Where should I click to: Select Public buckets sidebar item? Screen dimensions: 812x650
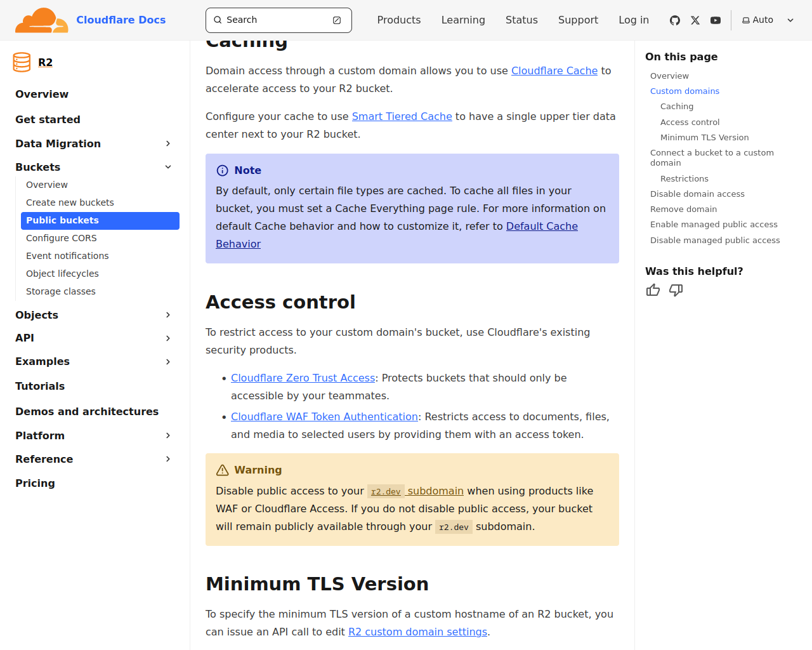[x=100, y=220]
